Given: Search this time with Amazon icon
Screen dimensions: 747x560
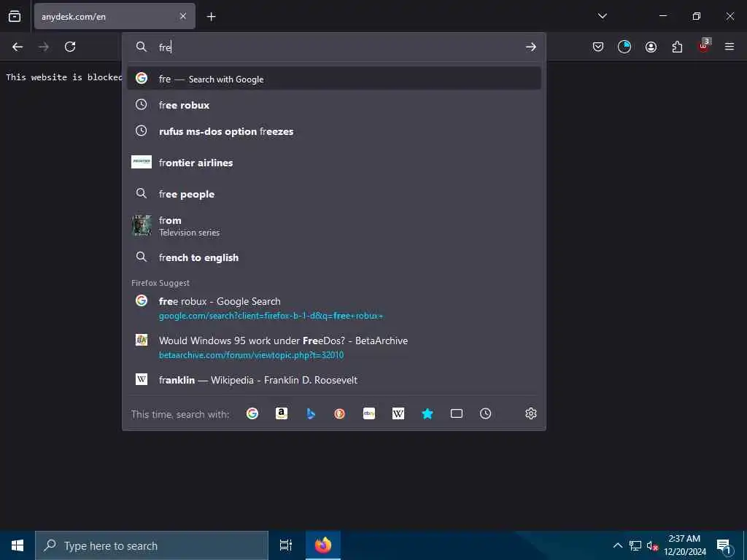Looking at the screenshot, I should [282, 413].
